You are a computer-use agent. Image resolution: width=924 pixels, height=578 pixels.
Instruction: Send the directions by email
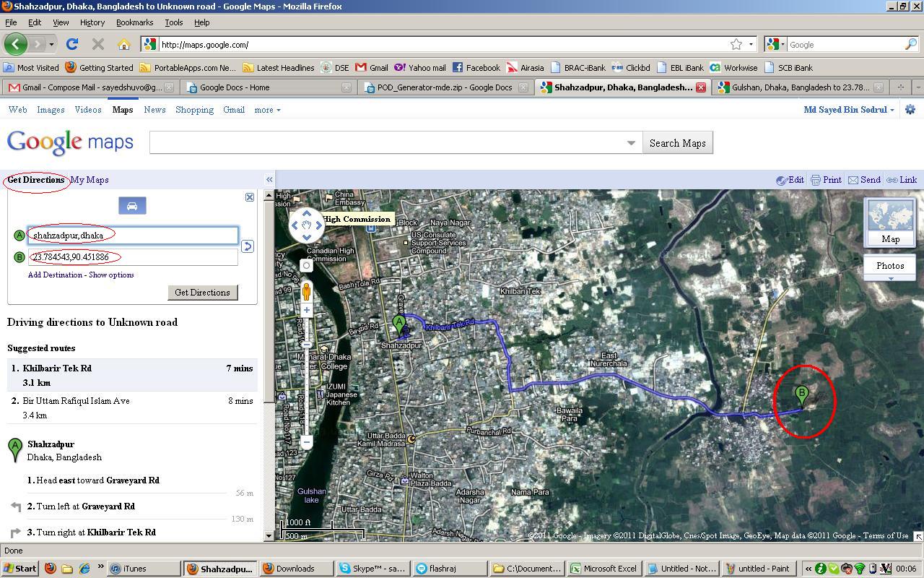pyautogui.click(x=864, y=180)
